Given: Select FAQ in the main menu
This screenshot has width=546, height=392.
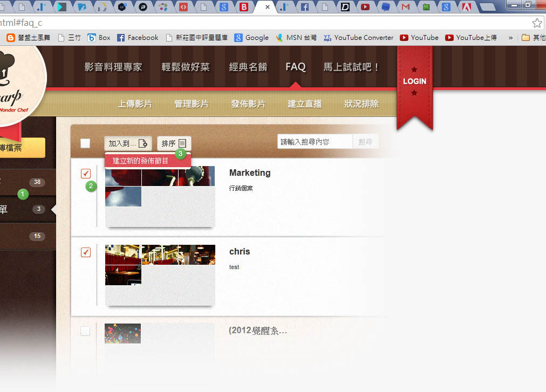Looking at the screenshot, I should pyautogui.click(x=296, y=67).
